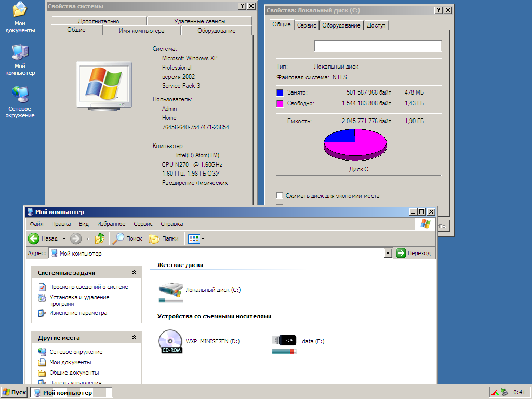The image size is (532, 399).
Task: Toggle the Папки folders pane
Action: pos(164,238)
